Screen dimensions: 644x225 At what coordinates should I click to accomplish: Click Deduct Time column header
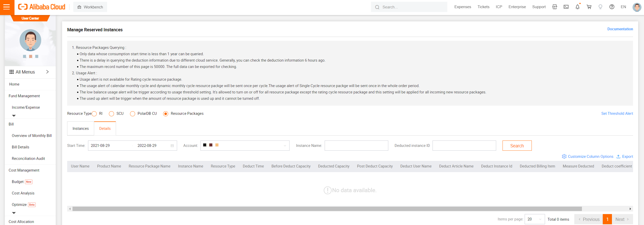click(x=253, y=166)
